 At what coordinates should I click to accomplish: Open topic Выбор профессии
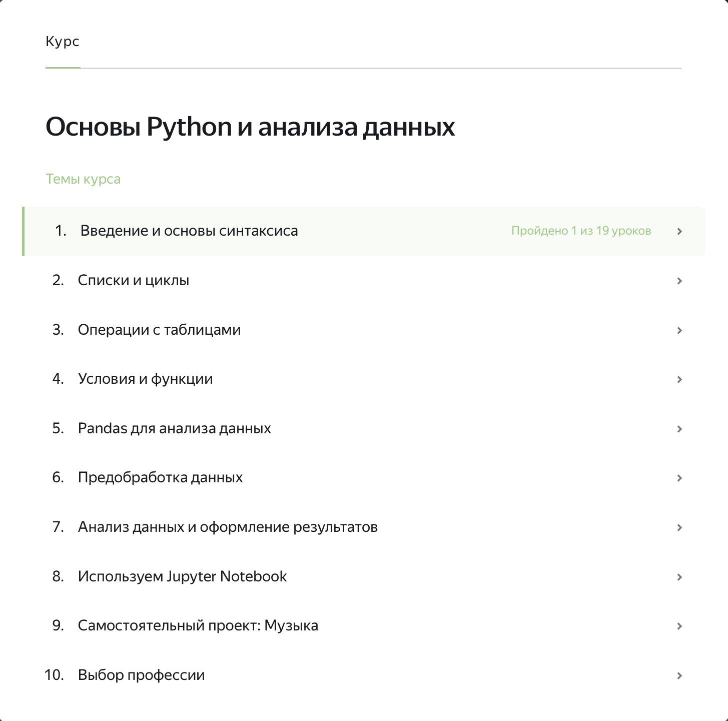(364, 675)
